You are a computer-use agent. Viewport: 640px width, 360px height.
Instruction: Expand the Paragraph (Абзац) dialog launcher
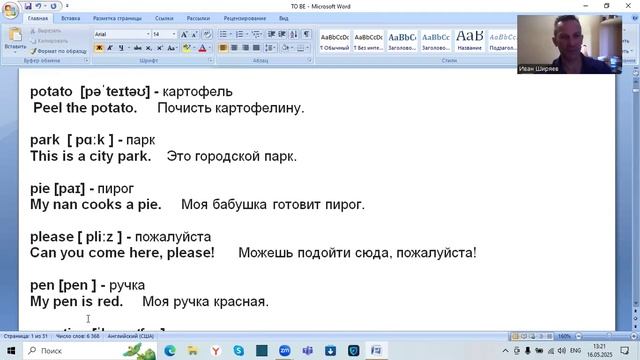tap(309, 60)
